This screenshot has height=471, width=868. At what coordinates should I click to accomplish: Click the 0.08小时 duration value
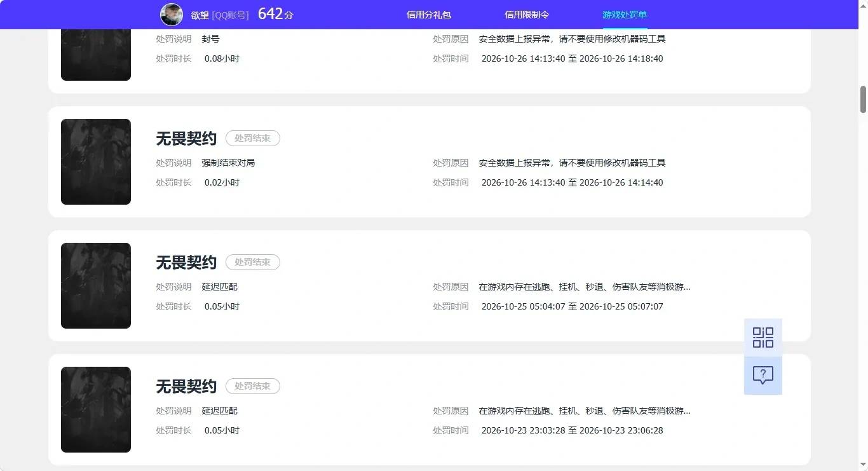(222, 58)
